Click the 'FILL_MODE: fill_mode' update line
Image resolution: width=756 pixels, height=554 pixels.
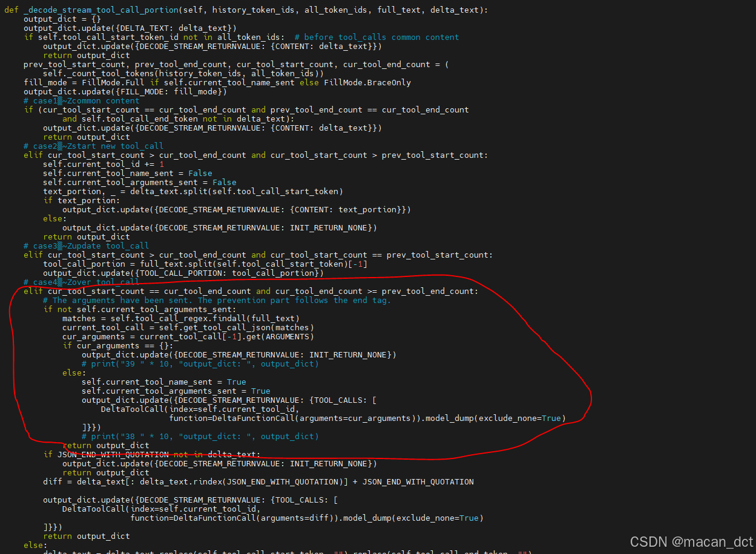pyautogui.click(x=125, y=91)
